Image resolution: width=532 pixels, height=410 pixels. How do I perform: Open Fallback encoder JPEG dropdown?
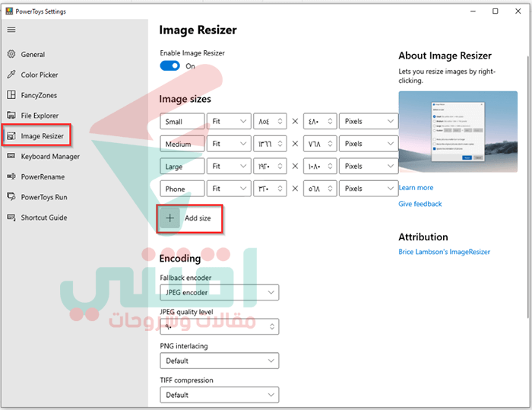(220, 292)
